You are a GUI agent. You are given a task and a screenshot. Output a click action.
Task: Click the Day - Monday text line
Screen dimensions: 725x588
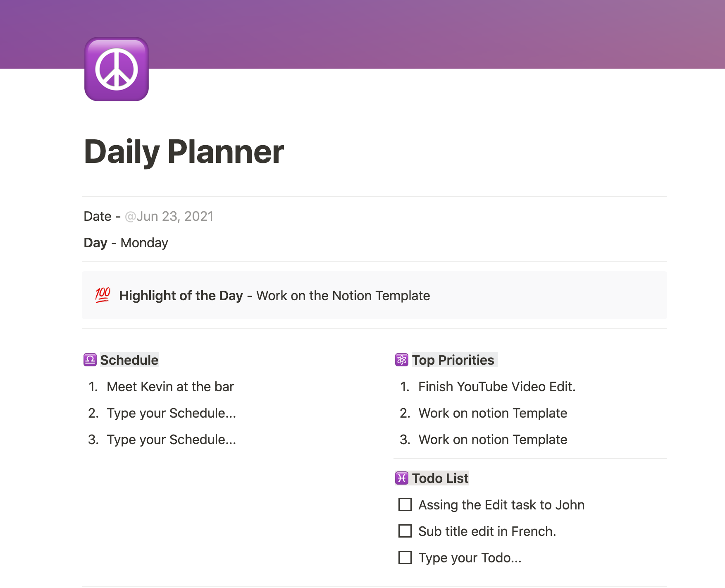(126, 242)
